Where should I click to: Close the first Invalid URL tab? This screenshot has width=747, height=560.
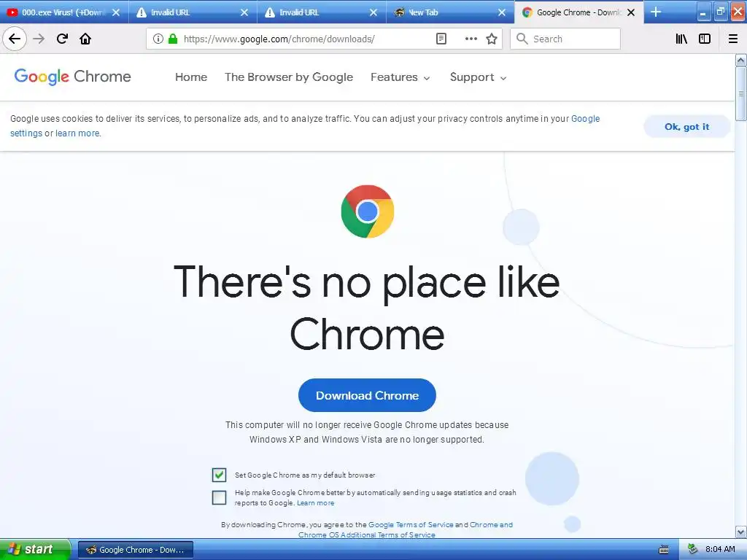244,12
